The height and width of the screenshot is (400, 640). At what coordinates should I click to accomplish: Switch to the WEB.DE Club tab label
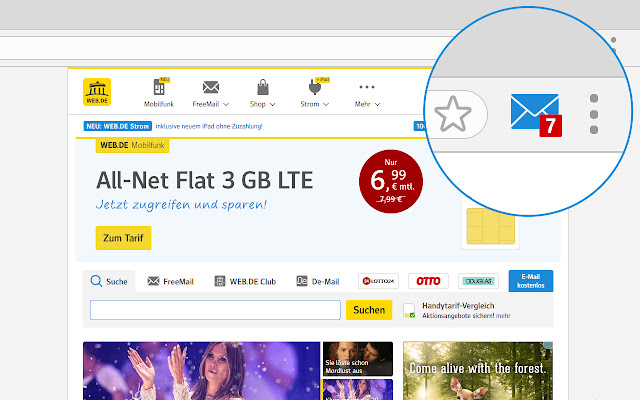(x=253, y=282)
